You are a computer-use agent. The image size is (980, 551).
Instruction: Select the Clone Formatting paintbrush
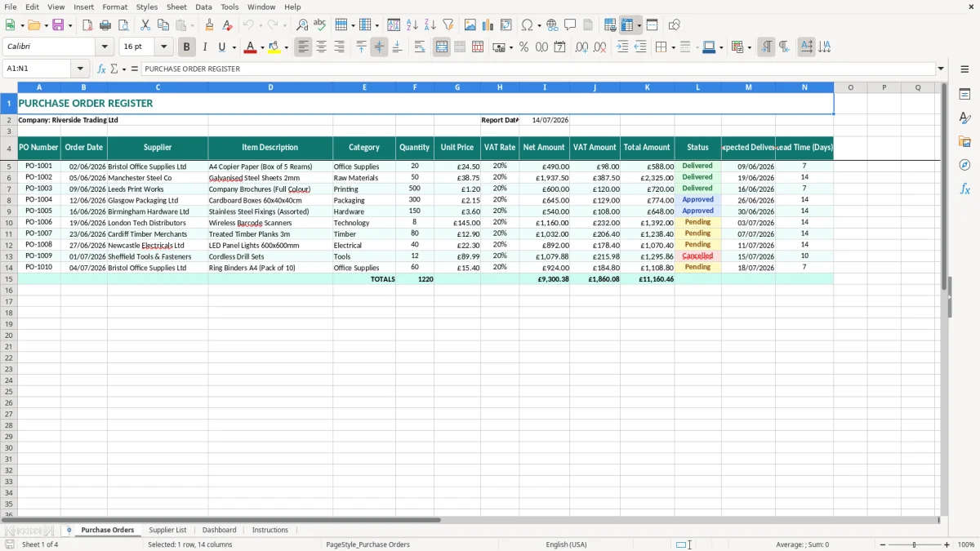pyautogui.click(x=210, y=25)
